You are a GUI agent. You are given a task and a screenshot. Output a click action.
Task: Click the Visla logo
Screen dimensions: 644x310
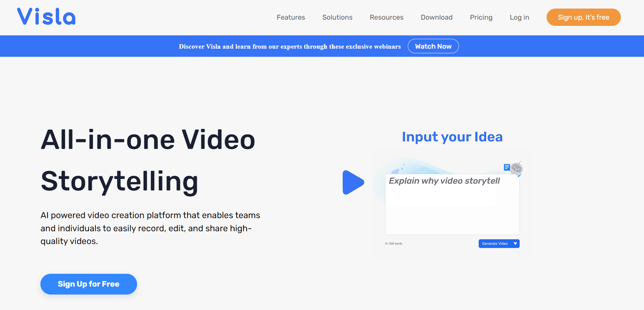tap(46, 17)
